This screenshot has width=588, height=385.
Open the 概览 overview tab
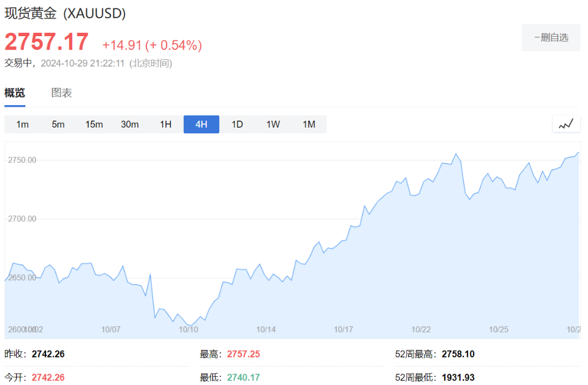point(14,93)
